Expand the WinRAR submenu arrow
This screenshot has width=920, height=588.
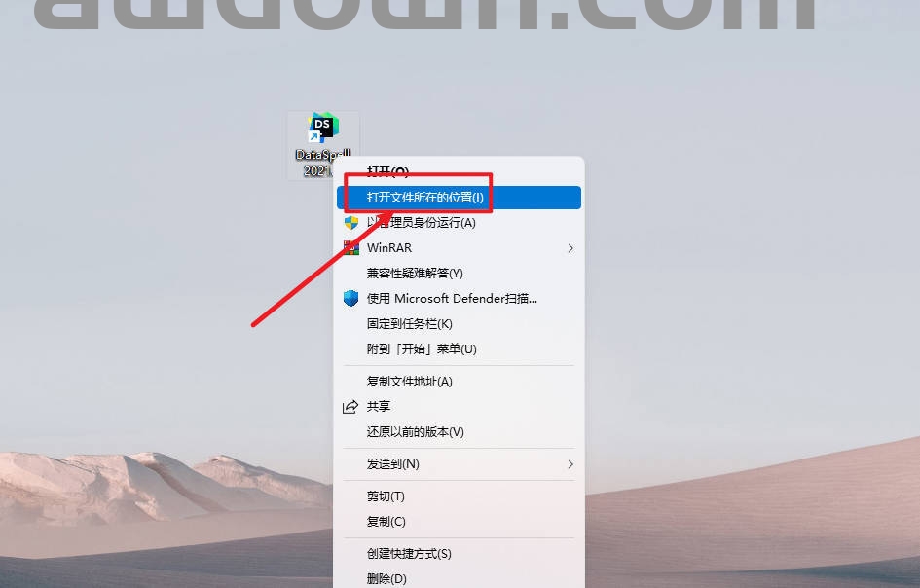[570, 248]
